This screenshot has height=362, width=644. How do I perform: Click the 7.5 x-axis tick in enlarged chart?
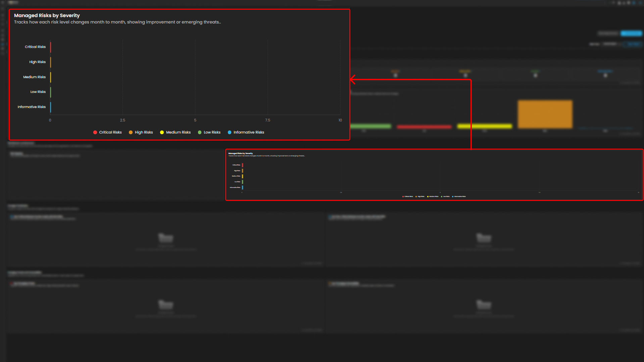click(267, 120)
